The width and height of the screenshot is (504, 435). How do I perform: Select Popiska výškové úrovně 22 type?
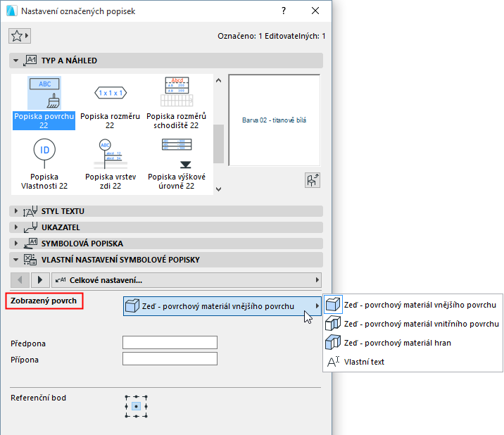(176, 164)
